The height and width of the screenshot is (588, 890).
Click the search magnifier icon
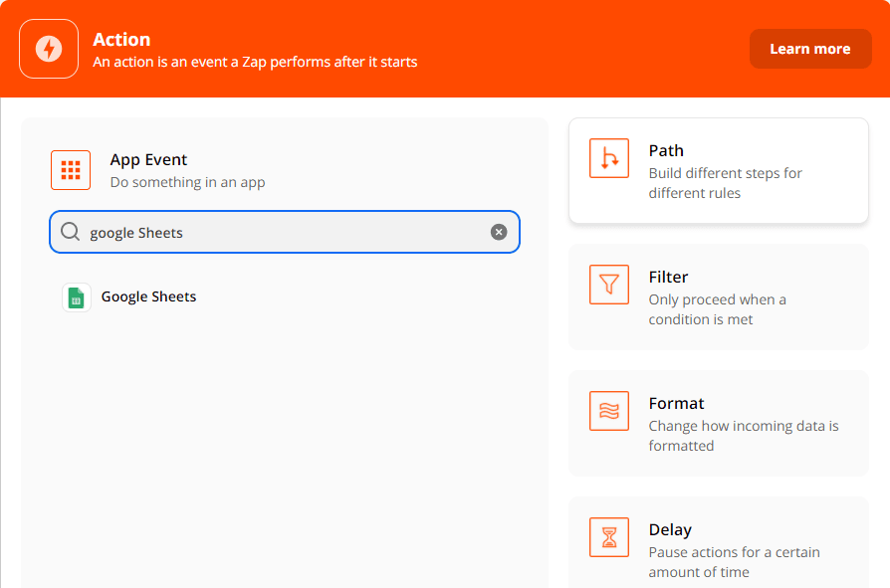[70, 232]
